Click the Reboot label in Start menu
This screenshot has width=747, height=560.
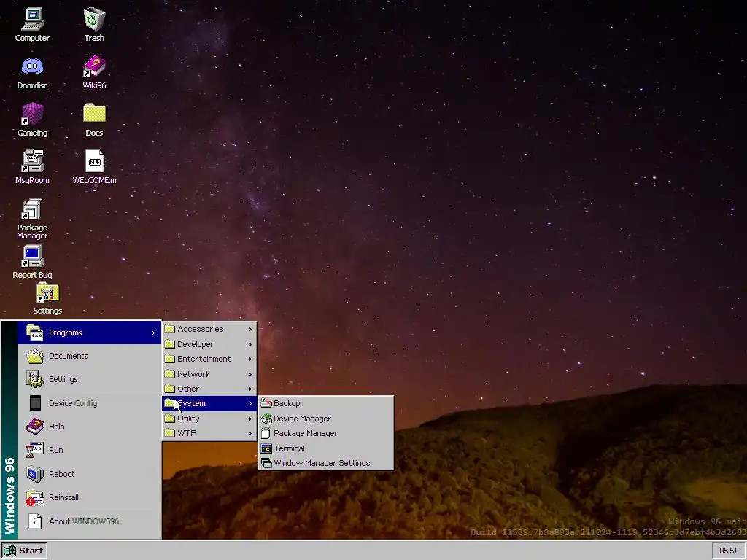pyautogui.click(x=61, y=474)
